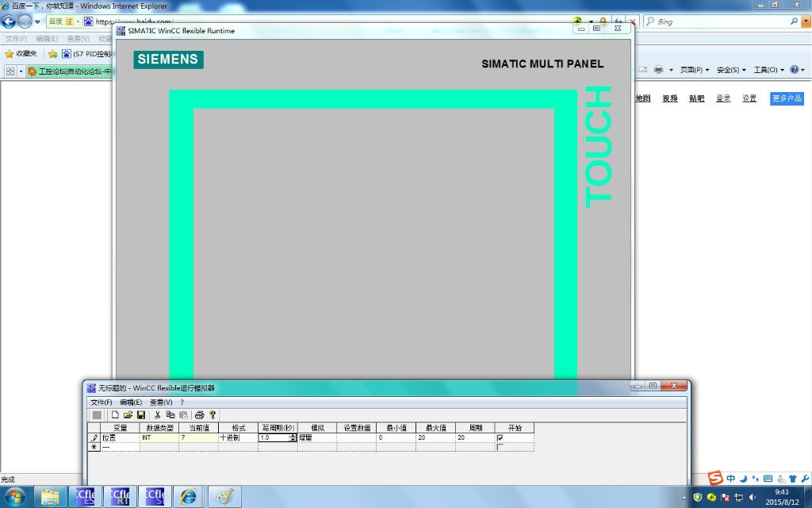
Task: Open the 文件(F) menu in the simulator window
Action: coord(101,402)
